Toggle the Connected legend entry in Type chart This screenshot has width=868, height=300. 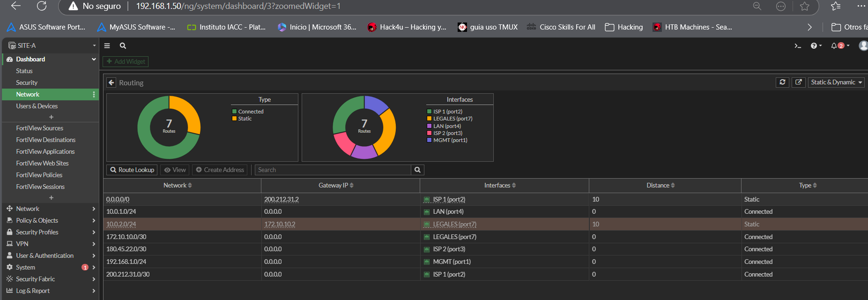(251, 112)
